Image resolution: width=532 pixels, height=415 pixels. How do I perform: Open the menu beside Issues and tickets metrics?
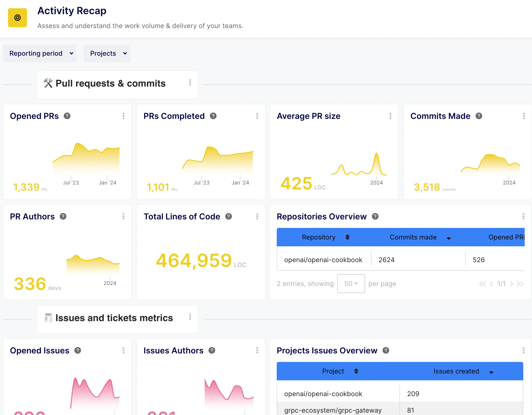[190, 317]
